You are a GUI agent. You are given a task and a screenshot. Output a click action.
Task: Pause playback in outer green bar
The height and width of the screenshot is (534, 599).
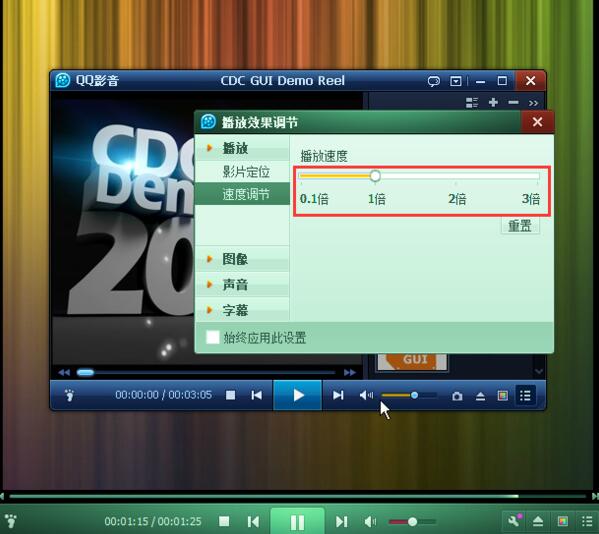point(297,521)
